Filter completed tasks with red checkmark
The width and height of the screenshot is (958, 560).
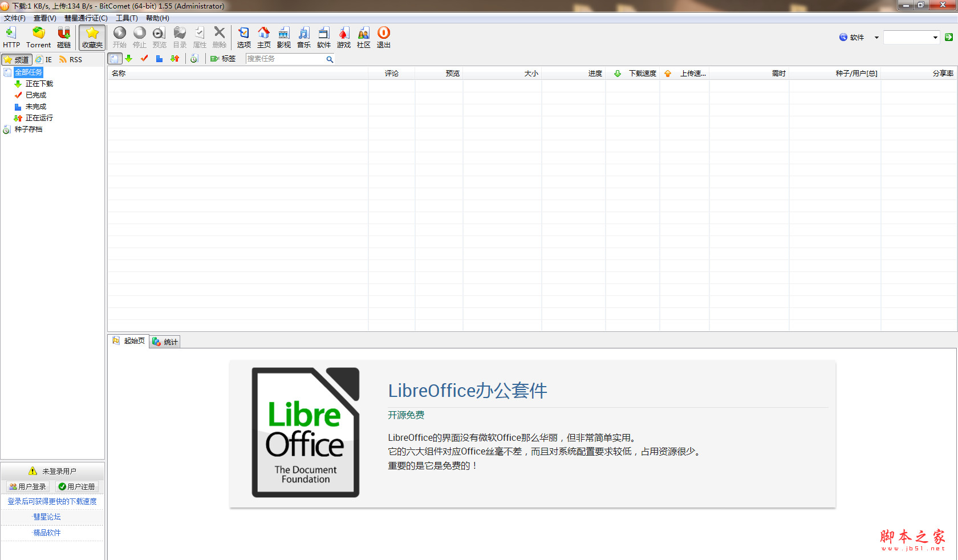click(x=144, y=59)
